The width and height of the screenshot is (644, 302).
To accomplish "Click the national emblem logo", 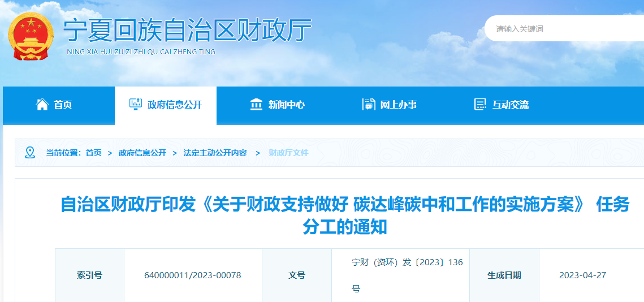I will click(x=30, y=35).
